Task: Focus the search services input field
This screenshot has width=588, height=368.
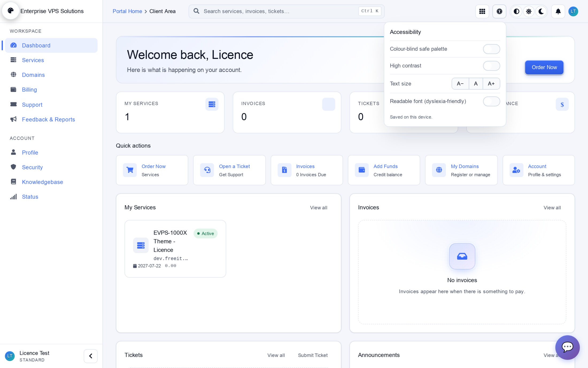Action: pyautogui.click(x=287, y=11)
